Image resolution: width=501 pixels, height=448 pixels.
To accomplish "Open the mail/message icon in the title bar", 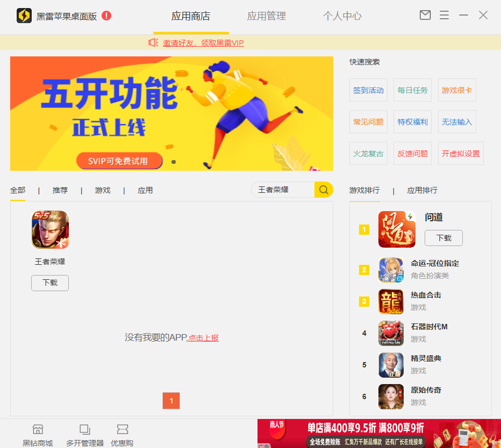I will tap(425, 16).
